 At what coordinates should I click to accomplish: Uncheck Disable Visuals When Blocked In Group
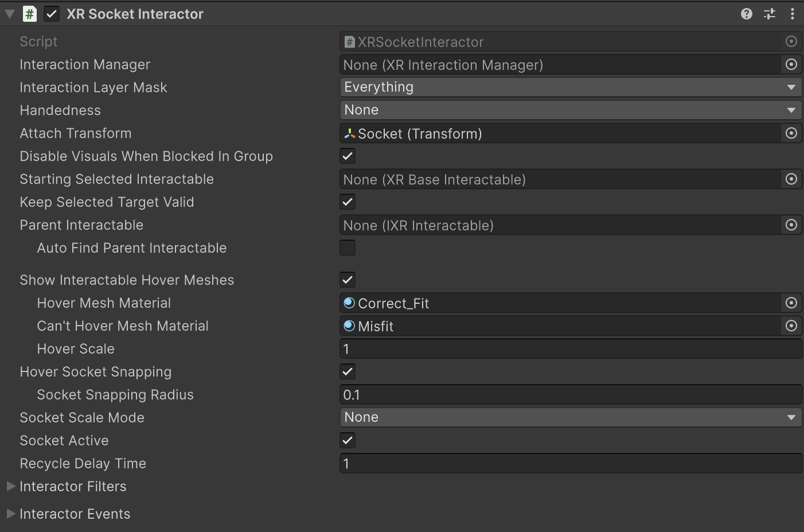coord(348,156)
